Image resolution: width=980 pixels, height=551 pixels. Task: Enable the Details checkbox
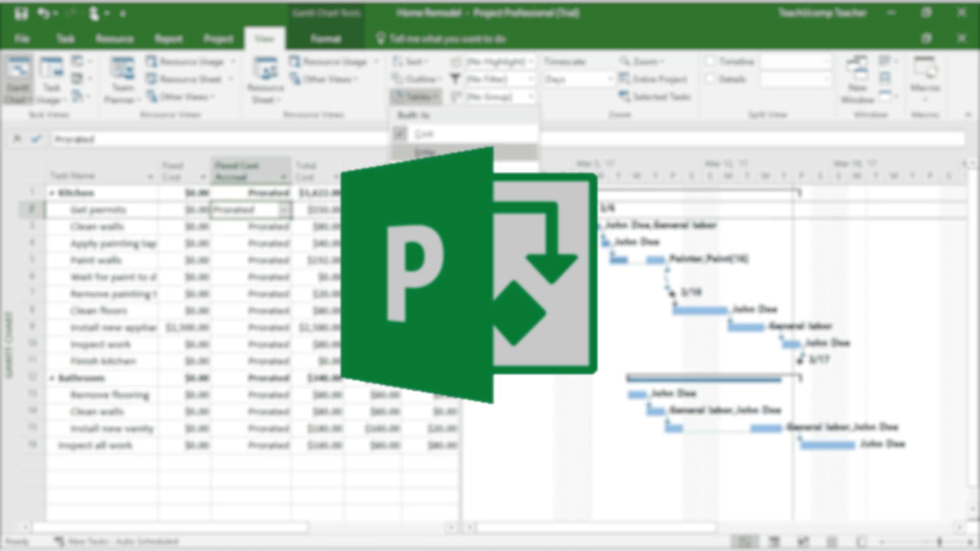710,79
